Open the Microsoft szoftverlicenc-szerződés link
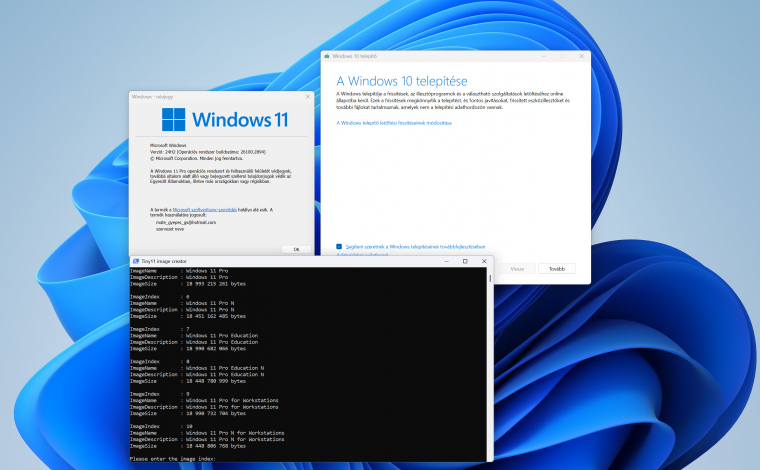The image size is (760, 470). (205, 210)
